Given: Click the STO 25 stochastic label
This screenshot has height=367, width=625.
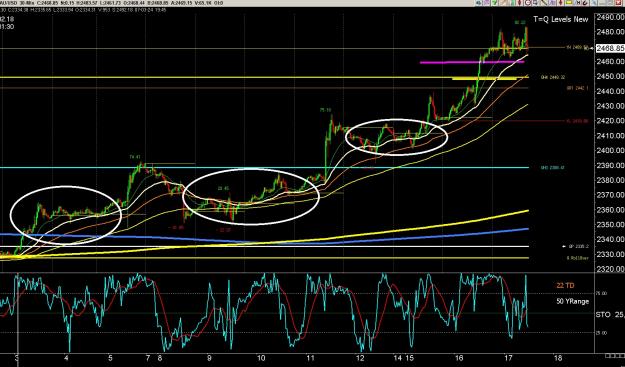Looking at the screenshot, I should point(610,315).
